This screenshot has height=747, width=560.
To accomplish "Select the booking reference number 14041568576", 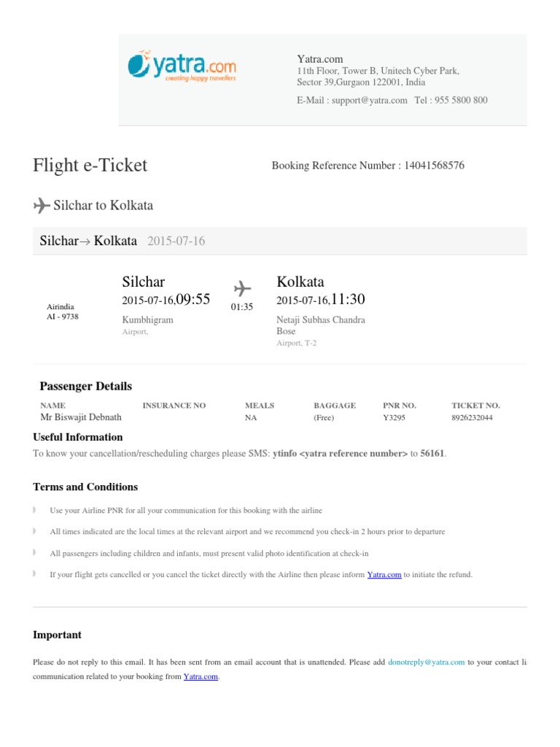I will pyautogui.click(x=434, y=166).
